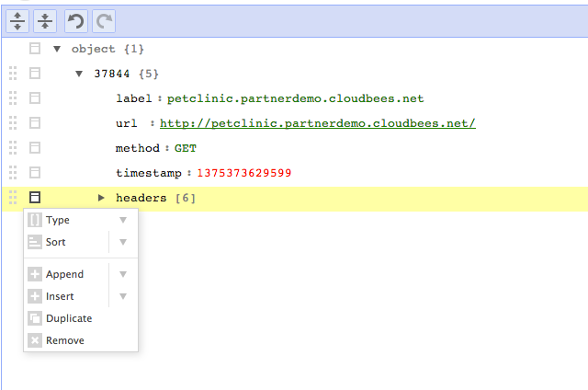Screen dimensions: 588x390
Task: Click the 'method' field name
Action: (138, 148)
